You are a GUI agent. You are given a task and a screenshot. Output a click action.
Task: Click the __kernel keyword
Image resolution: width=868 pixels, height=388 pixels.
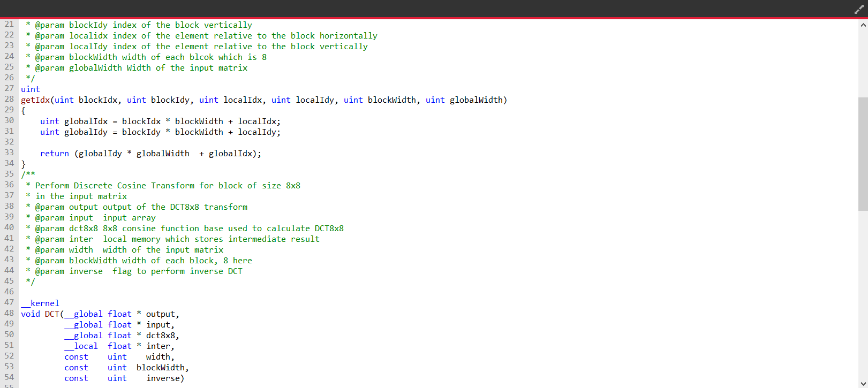click(x=40, y=303)
